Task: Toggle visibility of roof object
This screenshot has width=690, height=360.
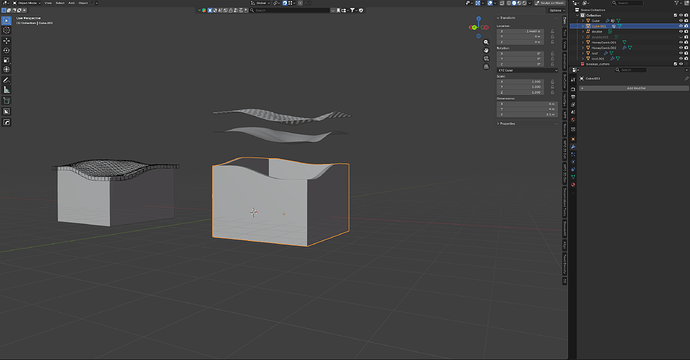Action: [x=681, y=53]
